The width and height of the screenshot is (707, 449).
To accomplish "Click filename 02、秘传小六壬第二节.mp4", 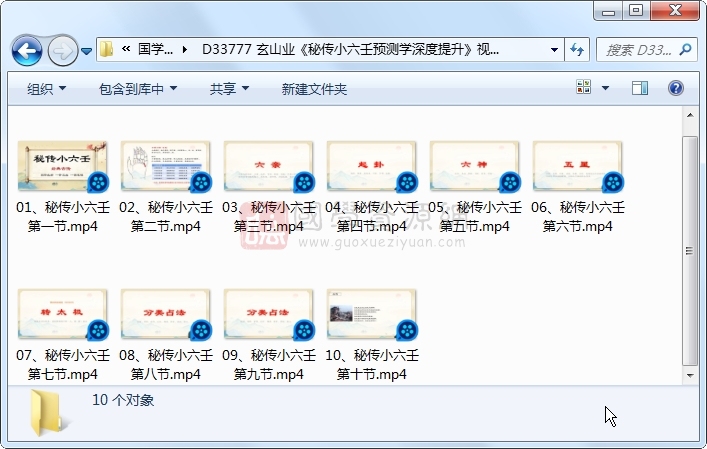I will pyautogui.click(x=165, y=216).
